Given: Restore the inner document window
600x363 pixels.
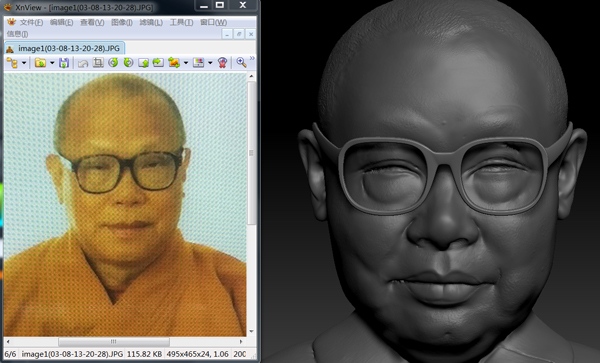Looking at the screenshot, I should (239, 34).
